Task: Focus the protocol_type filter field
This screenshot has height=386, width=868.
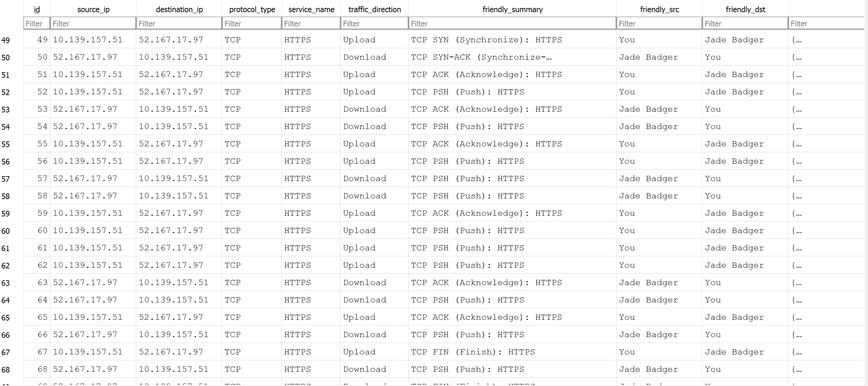Action: pyautogui.click(x=252, y=24)
